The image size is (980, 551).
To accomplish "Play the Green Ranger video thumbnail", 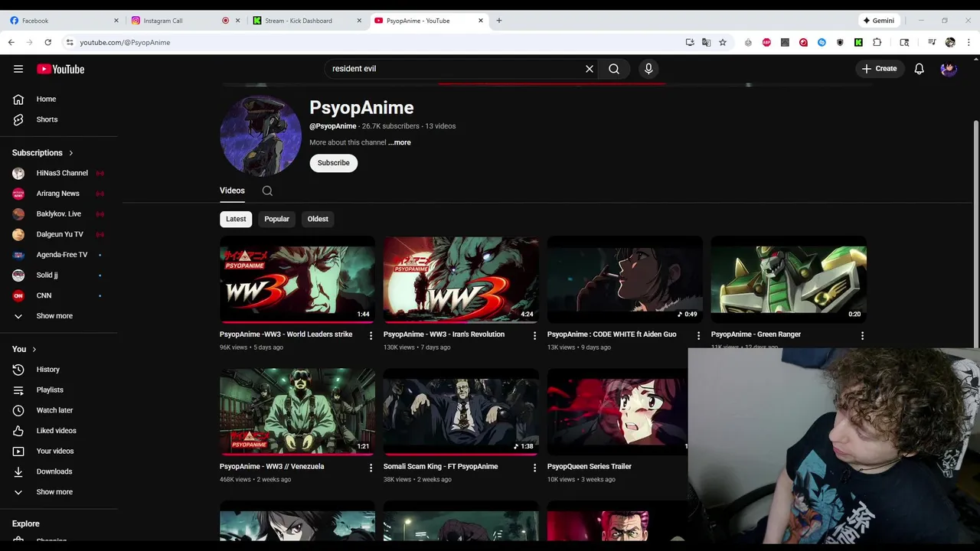I will (x=789, y=279).
